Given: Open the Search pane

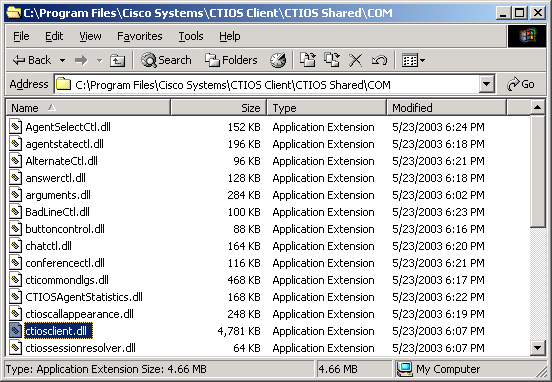Looking at the screenshot, I should click(x=166, y=60).
